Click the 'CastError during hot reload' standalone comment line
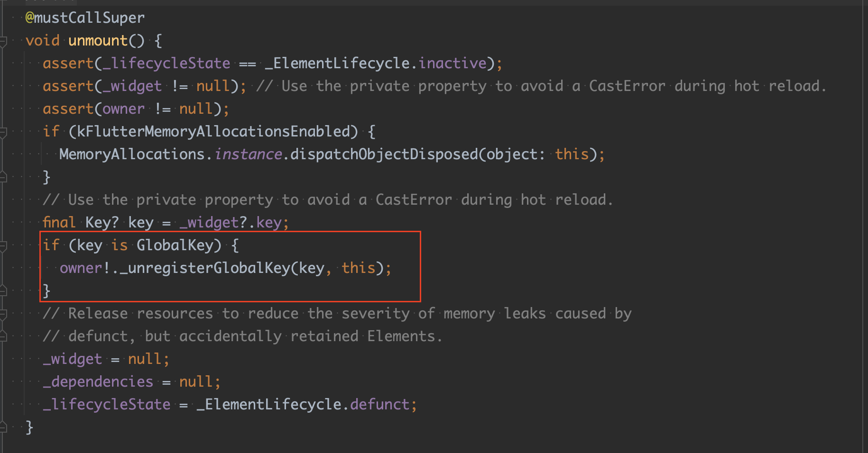This screenshot has width=868, height=453. point(328,200)
